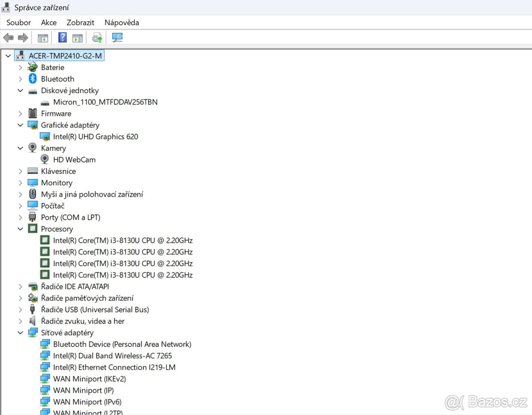Select the Intel(R) Dual Band Wireless-AC 7265 adapter
The height and width of the screenshot is (415, 532).
(113, 356)
